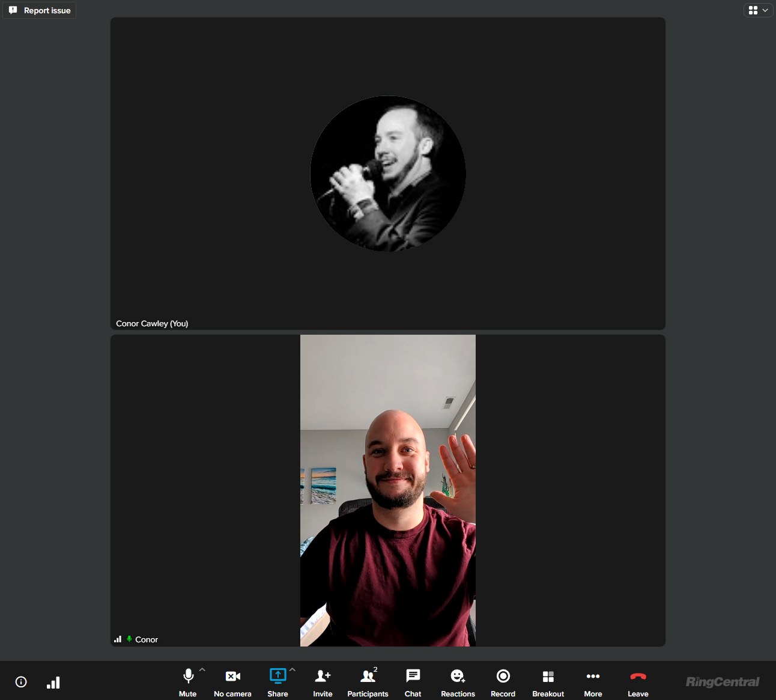Click the Report issue button
The image size is (776, 700).
[40, 10]
